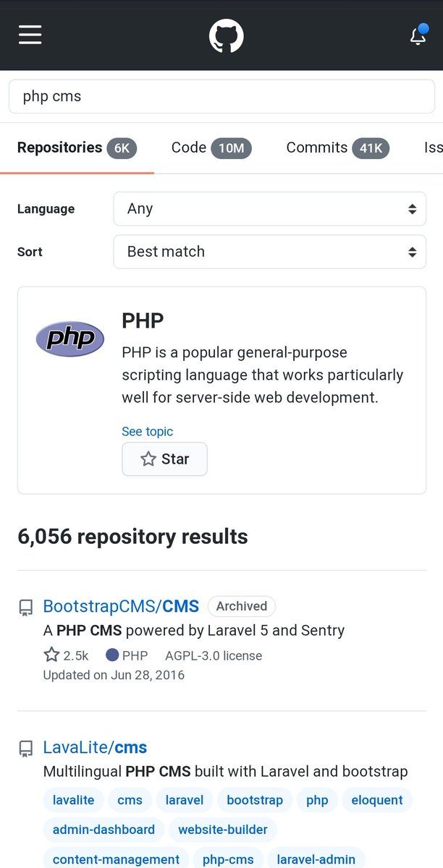Image resolution: width=443 pixels, height=868 pixels.
Task: Click the repo icon beside BootstrapCMS/CMS
Action: click(25, 607)
